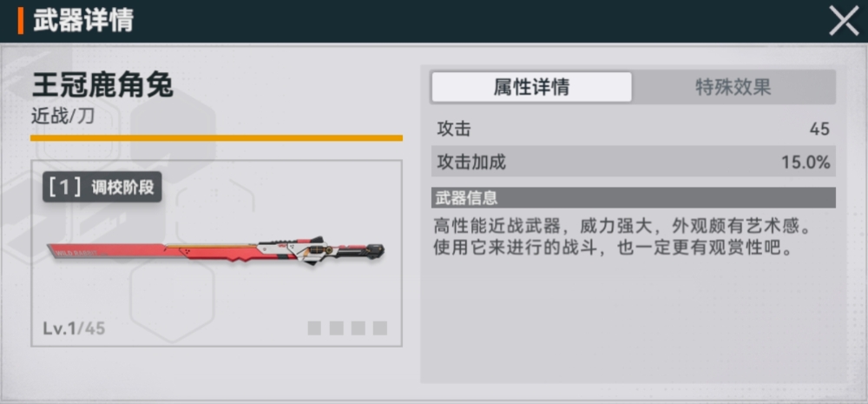868x404 pixels.
Task: Switch to the 特殊效果 tab
Action: coord(733,87)
